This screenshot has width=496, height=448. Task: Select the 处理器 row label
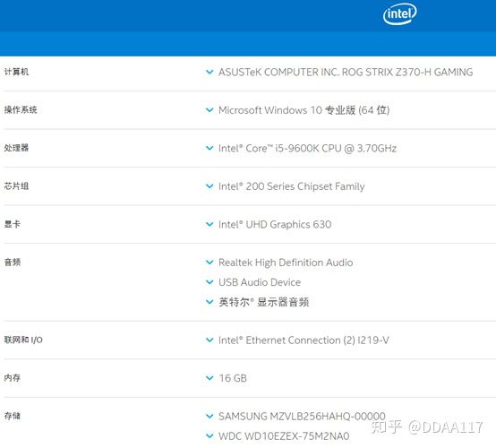coord(16,148)
